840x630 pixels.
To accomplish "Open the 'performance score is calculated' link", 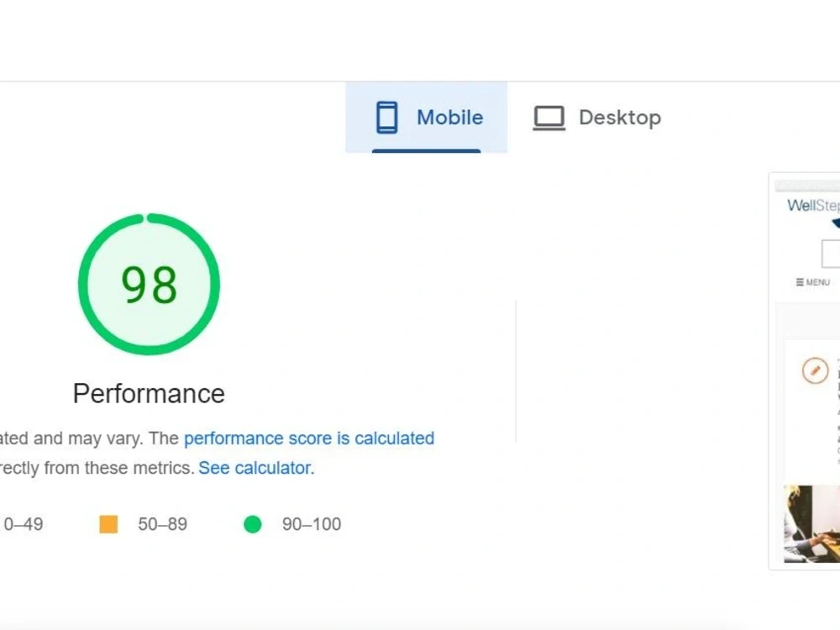I will [x=309, y=438].
